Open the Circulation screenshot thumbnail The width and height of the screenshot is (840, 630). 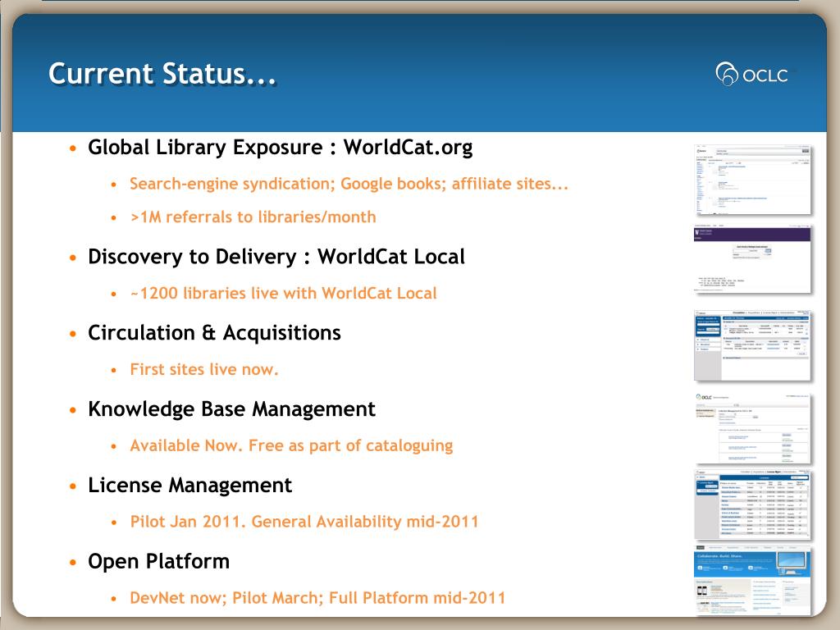pyautogui.click(x=752, y=345)
